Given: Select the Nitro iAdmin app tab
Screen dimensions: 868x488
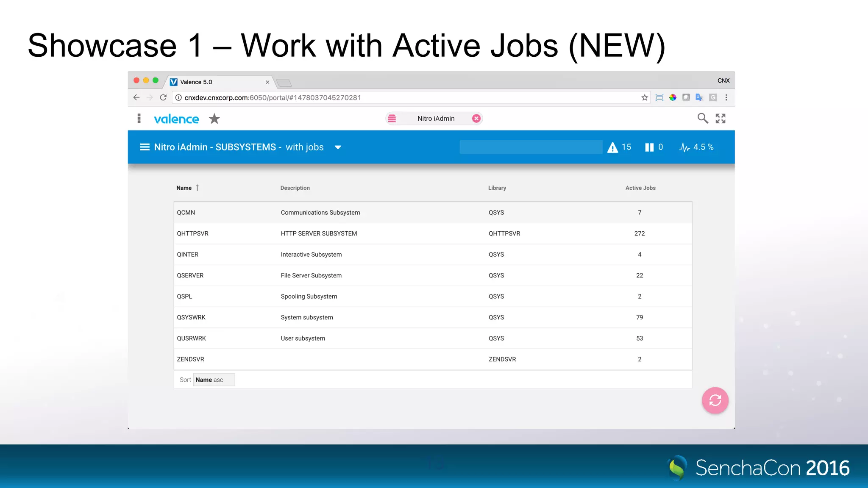Looking at the screenshot, I should 434,119.
